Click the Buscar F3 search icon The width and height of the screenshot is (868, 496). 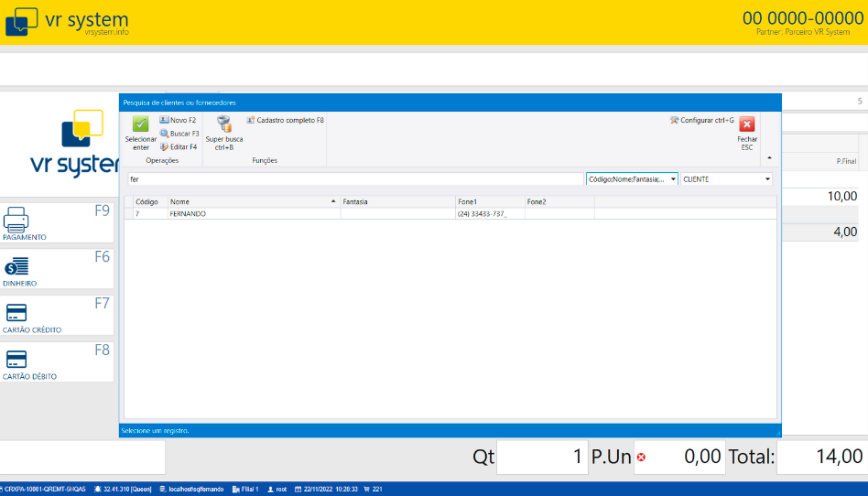[x=165, y=134]
